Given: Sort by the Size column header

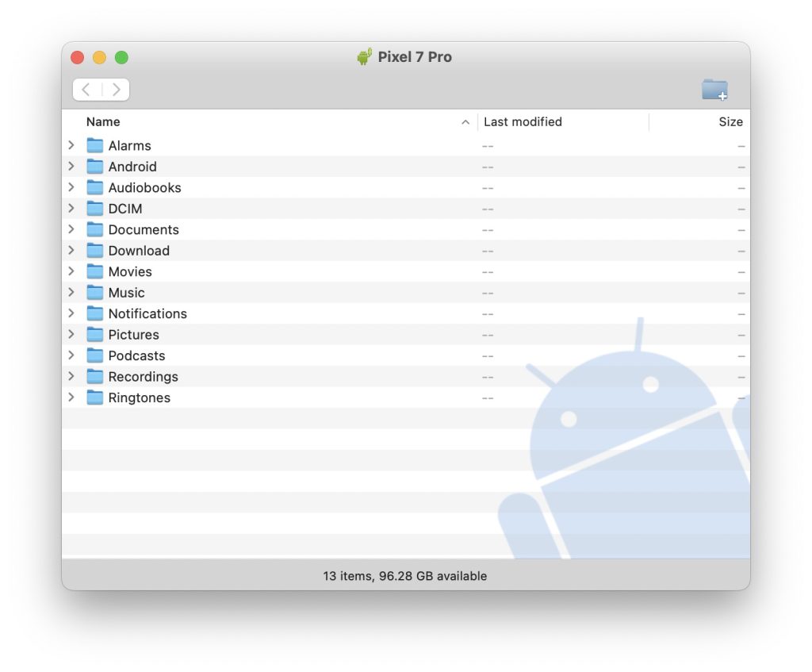Looking at the screenshot, I should pos(730,121).
